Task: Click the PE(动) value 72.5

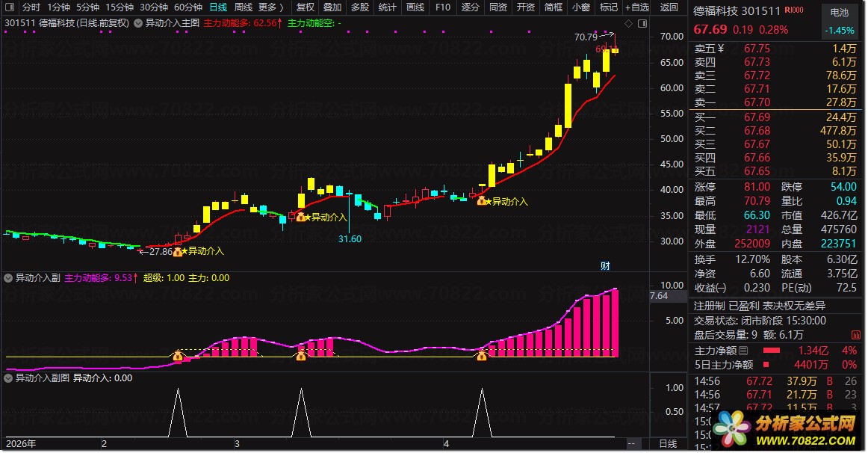Action: (x=846, y=288)
